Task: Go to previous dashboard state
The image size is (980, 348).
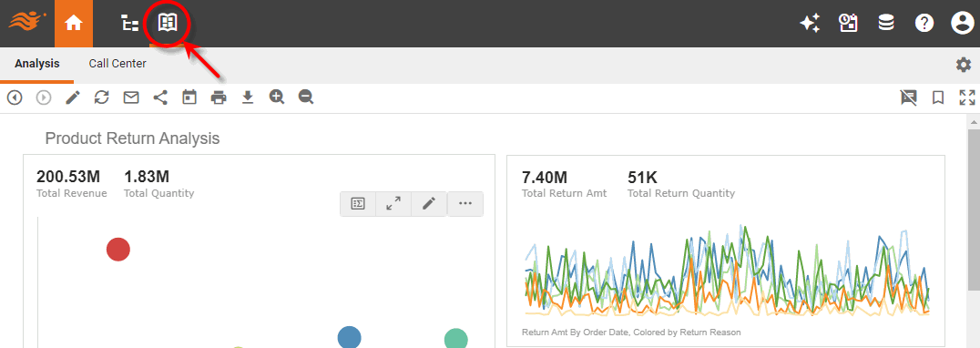Action: coord(15,97)
